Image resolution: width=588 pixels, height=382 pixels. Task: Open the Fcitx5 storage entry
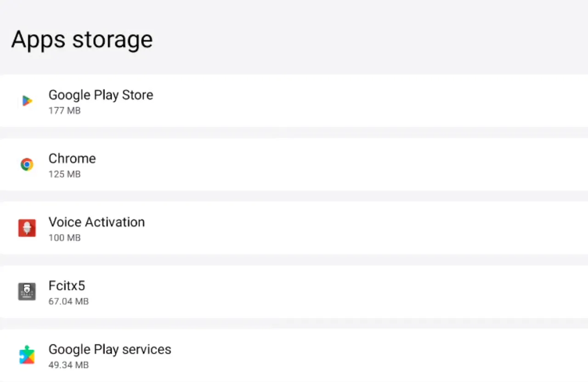coord(67,286)
